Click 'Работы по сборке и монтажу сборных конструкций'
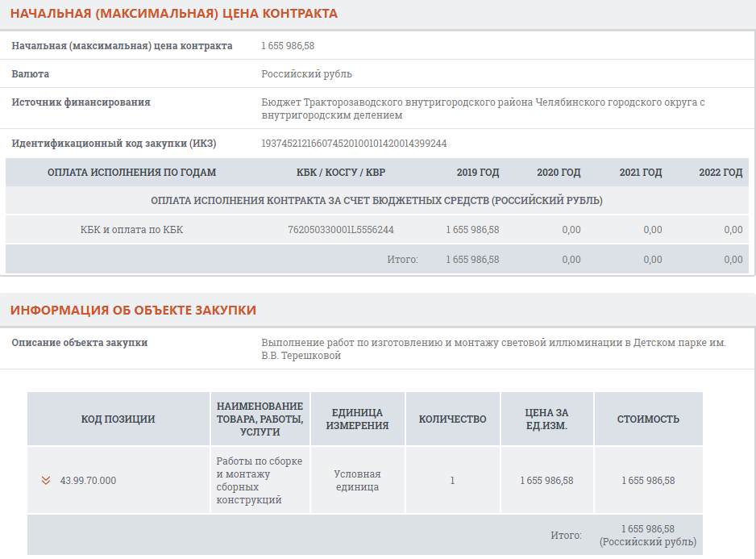 click(x=260, y=480)
